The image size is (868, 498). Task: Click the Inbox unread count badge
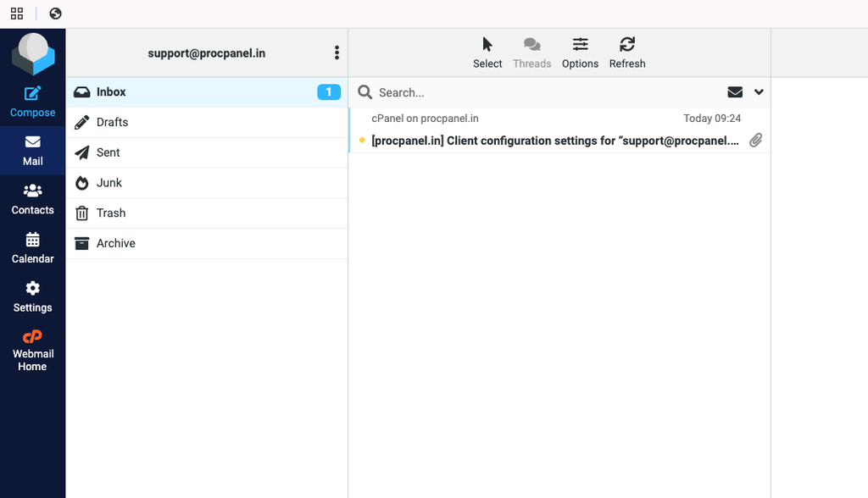pos(329,91)
